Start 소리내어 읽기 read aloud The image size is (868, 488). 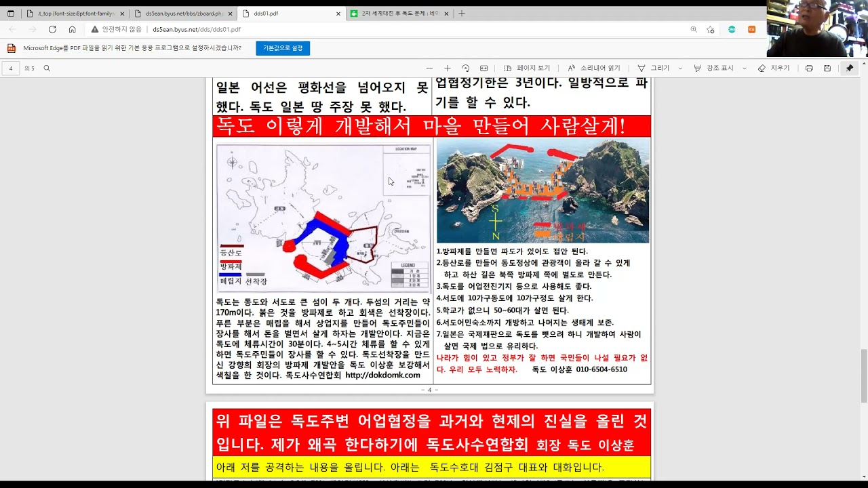tap(594, 68)
